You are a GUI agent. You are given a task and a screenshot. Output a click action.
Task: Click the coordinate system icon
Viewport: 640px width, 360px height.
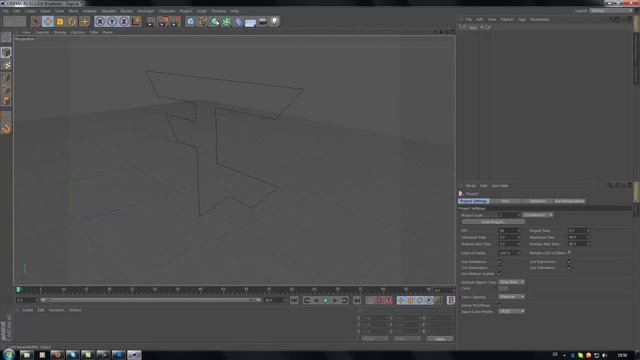click(136, 21)
